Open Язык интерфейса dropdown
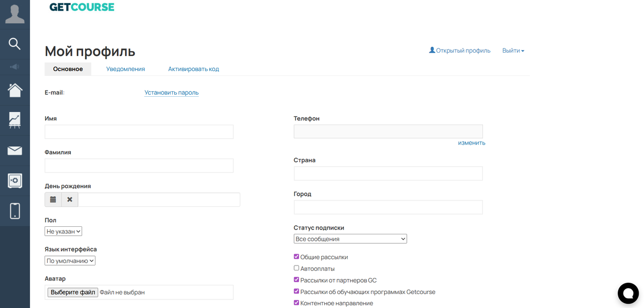Image resolution: width=644 pixels, height=308 pixels. click(70, 261)
